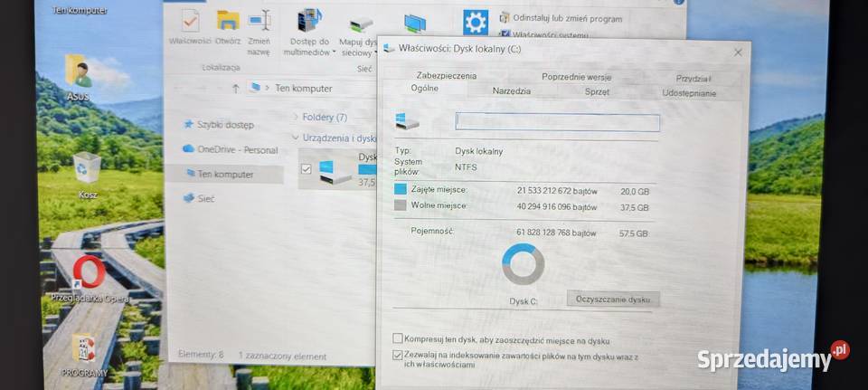868x390 pixels.
Task: Click address bar chevron before Ten komputer
Action: pos(268,88)
